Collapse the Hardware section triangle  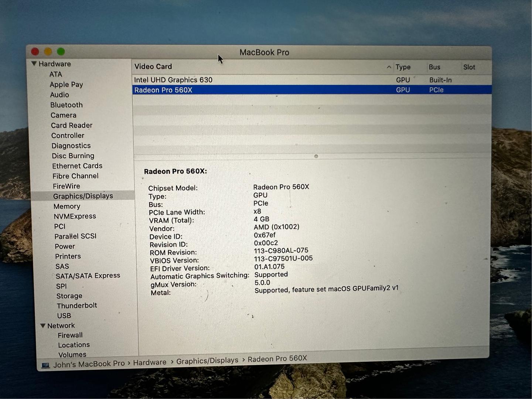click(34, 64)
